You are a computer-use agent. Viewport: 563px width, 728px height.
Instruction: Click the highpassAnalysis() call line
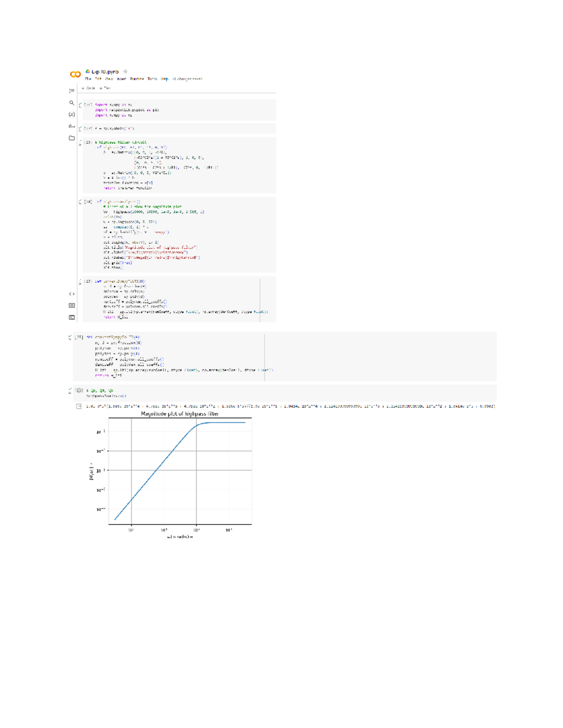click(x=106, y=396)
